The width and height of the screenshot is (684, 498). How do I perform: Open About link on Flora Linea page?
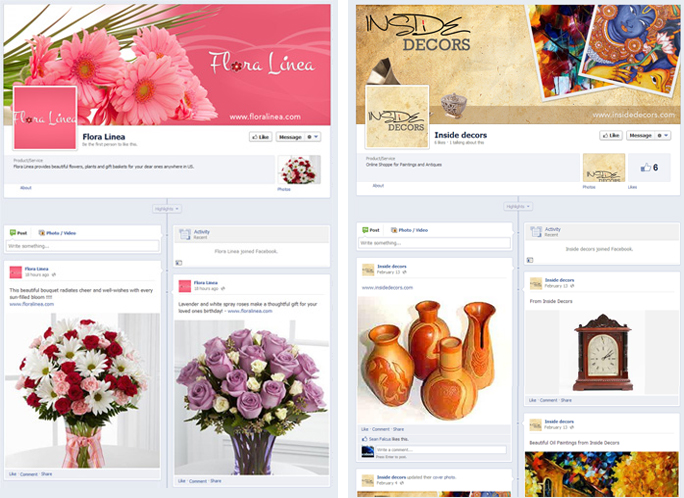(26, 188)
